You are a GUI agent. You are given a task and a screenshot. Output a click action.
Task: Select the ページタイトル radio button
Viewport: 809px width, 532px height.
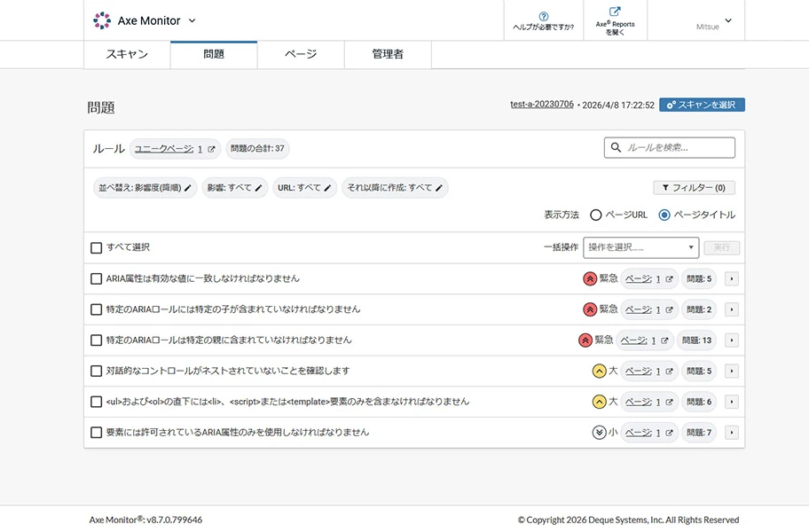tap(664, 215)
